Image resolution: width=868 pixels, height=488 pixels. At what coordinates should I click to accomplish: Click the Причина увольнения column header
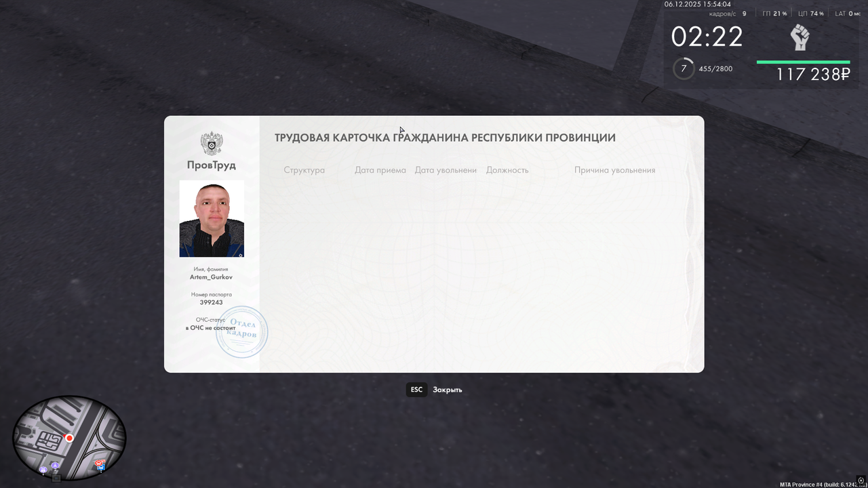coord(615,170)
